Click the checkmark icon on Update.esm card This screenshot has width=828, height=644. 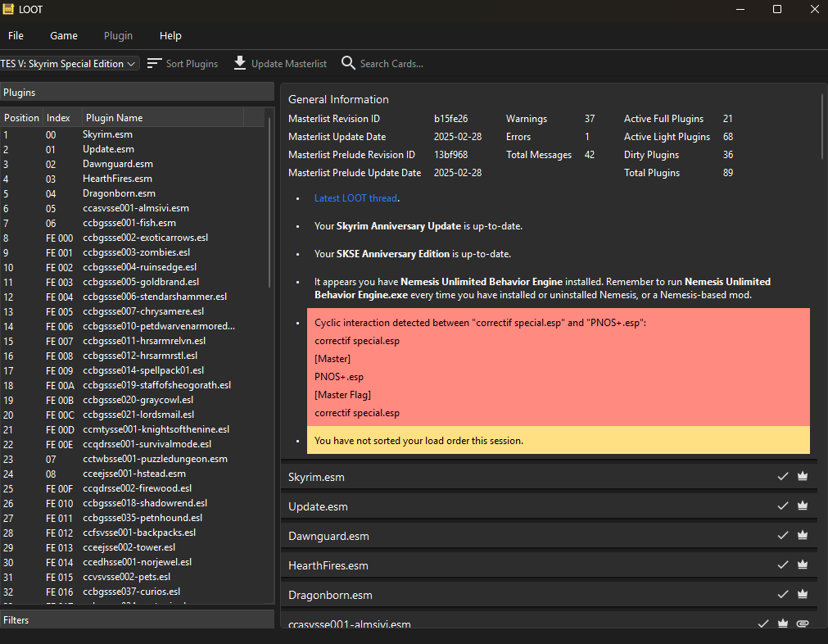click(783, 506)
